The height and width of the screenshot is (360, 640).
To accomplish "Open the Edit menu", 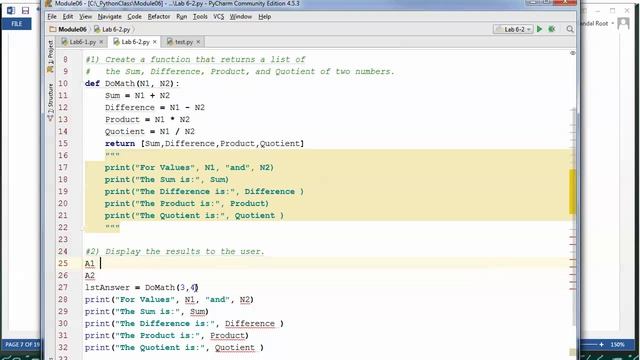I will [68, 17].
